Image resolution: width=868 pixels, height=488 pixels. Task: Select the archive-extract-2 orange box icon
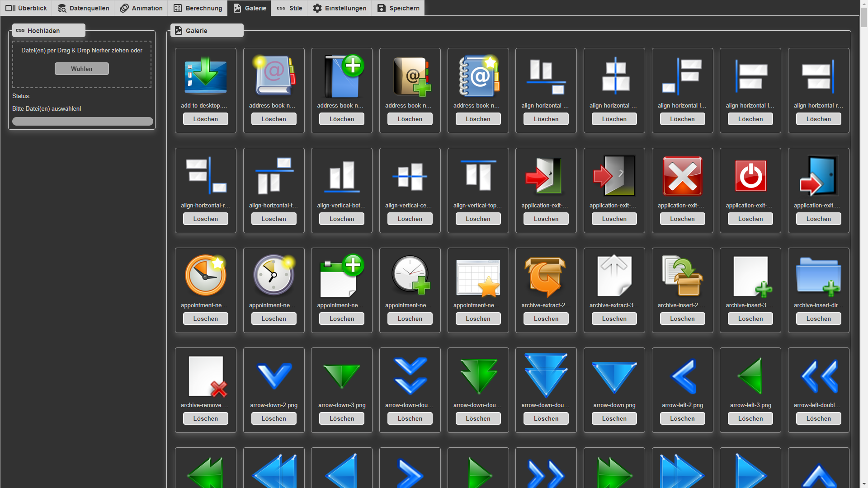click(x=546, y=276)
